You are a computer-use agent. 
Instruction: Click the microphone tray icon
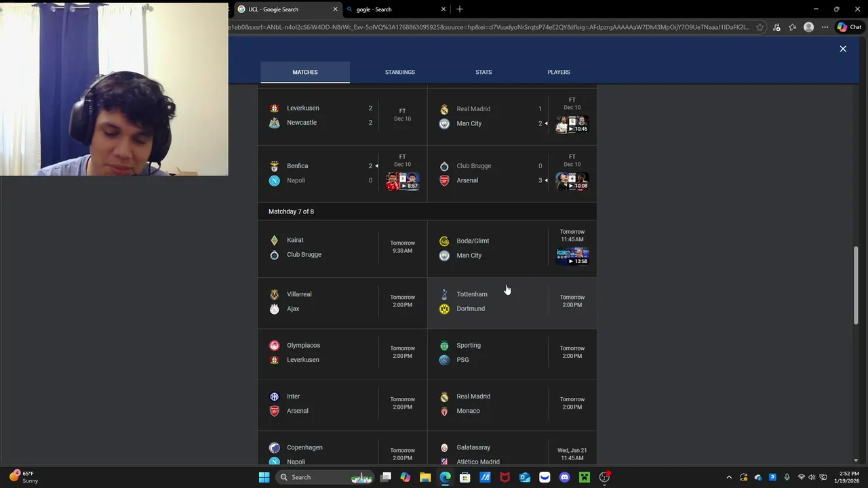coord(787,477)
